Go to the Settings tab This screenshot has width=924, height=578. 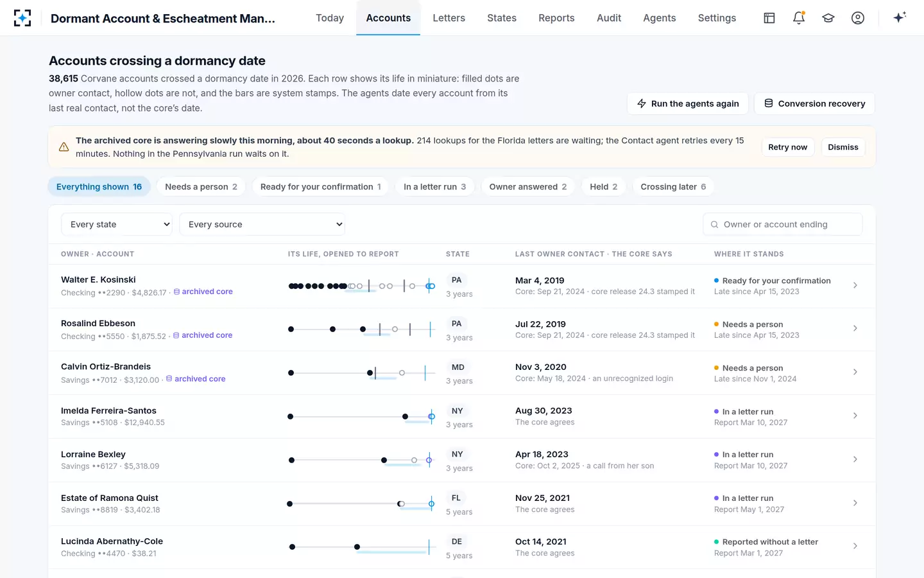[x=717, y=18]
